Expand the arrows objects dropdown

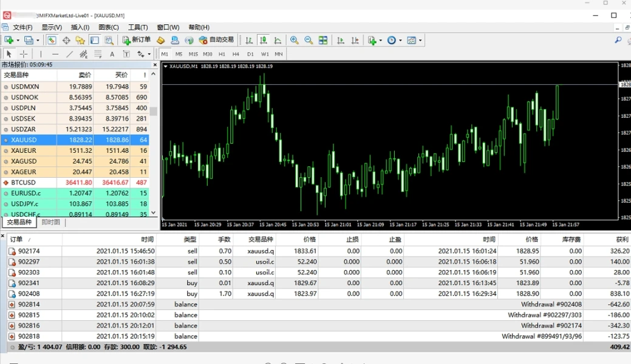(148, 55)
